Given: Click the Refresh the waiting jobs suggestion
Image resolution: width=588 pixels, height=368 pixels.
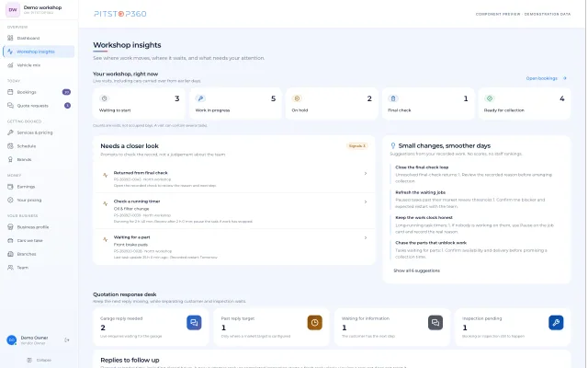Looking at the screenshot, I should tap(474, 199).
